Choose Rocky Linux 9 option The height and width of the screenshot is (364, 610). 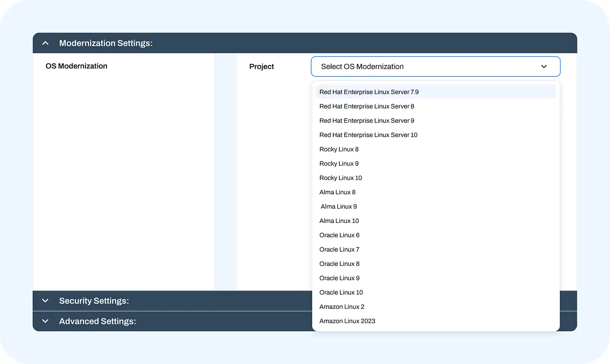435,164
